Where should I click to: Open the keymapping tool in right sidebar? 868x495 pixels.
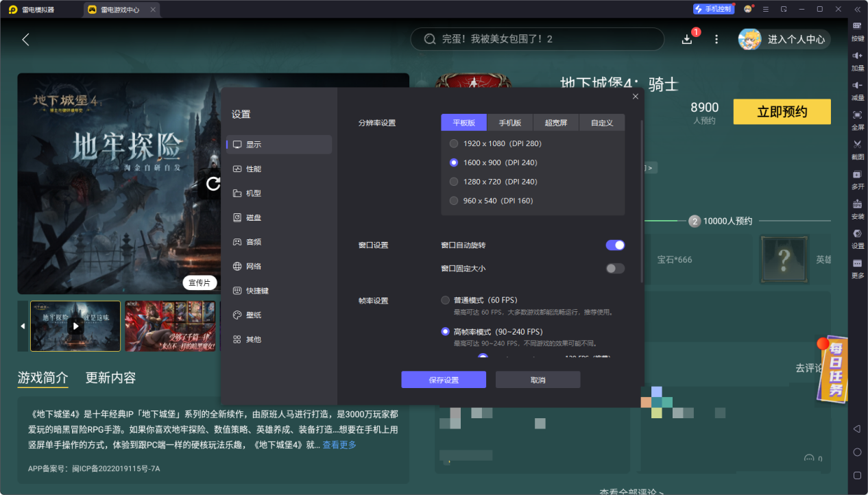(x=857, y=30)
